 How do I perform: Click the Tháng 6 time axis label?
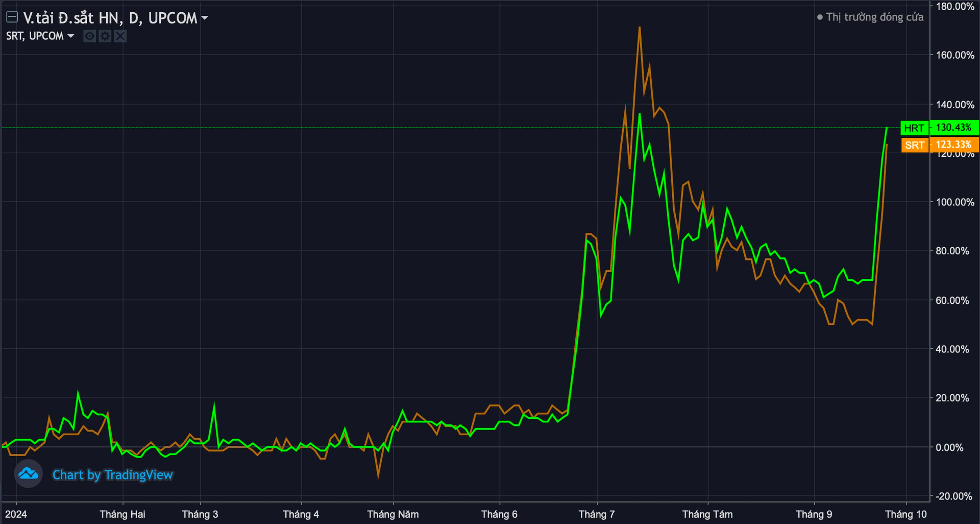pos(499,514)
